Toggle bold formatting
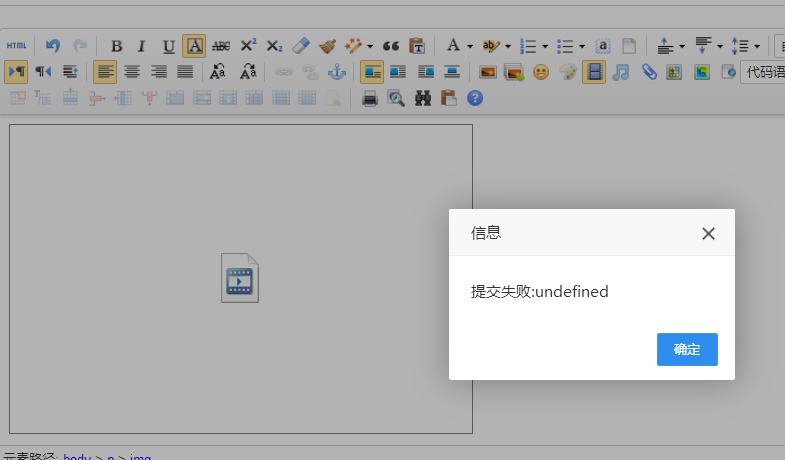 pos(116,46)
